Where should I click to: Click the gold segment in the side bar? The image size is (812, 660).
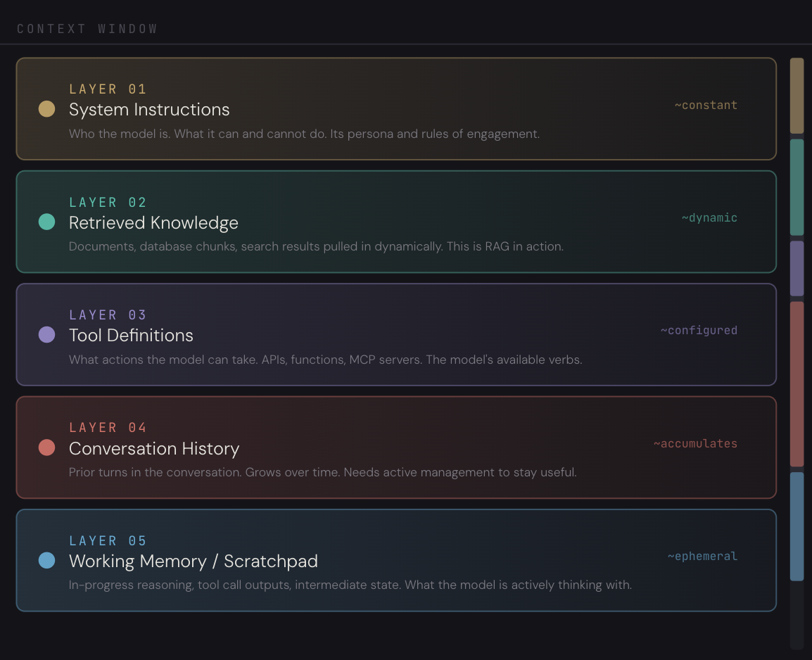797,96
